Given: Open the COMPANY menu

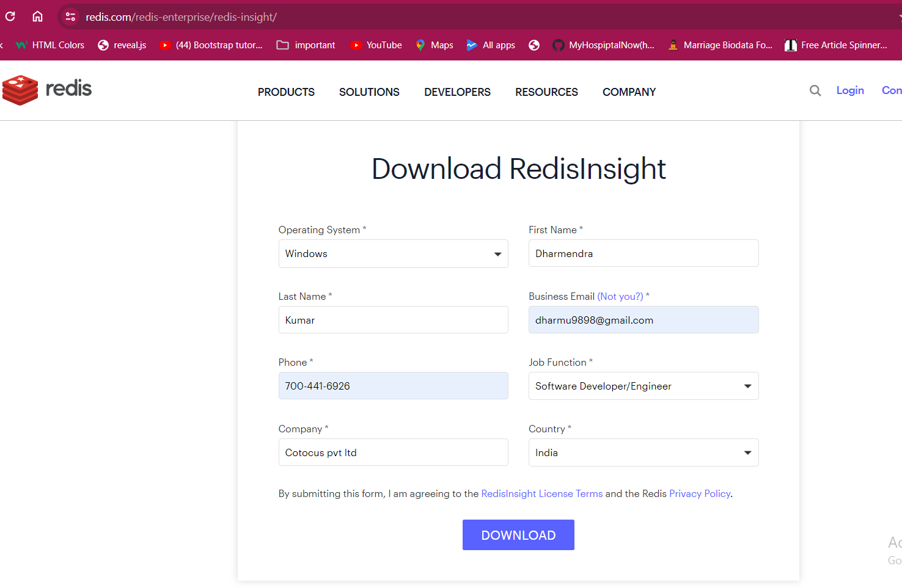Looking at the screenshot, I should click(x=629, y=92).
